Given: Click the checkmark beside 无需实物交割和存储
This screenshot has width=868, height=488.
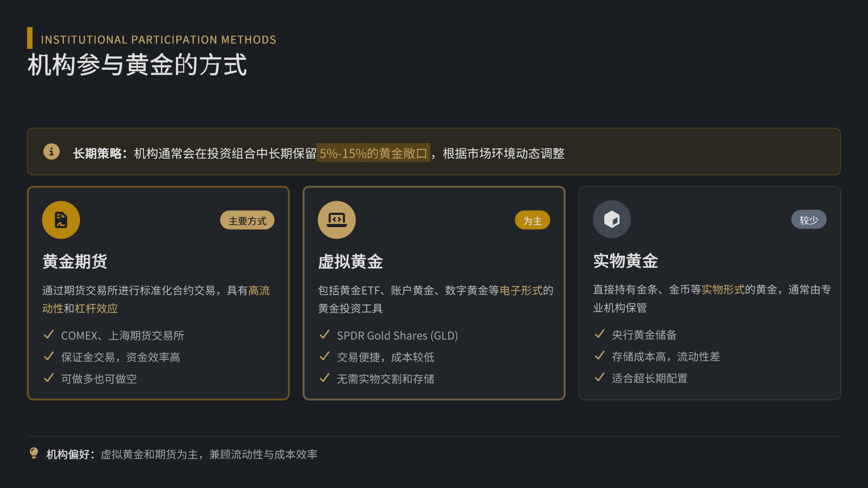Looking at the screenshot, I should pos(324,378).
